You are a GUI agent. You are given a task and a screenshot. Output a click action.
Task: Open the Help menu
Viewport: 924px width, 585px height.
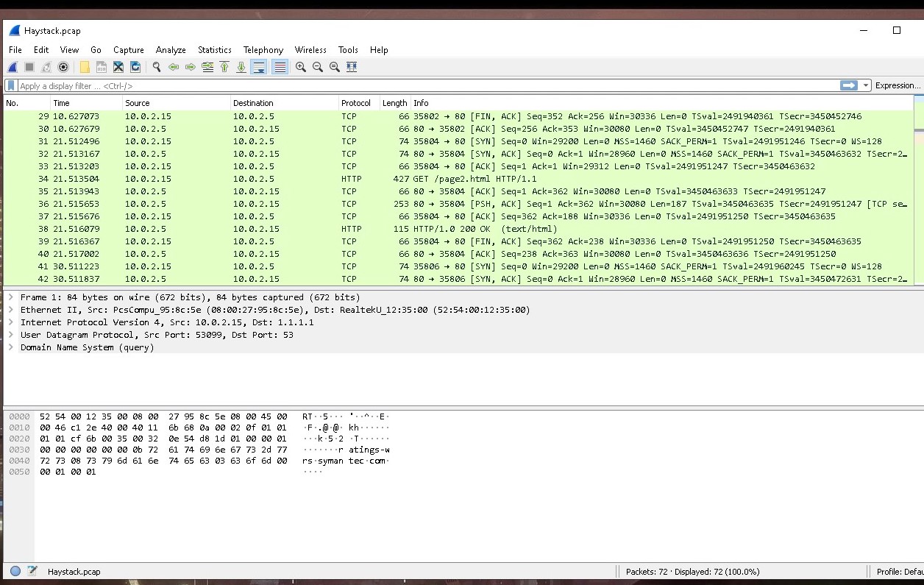[x=379, y=50]
